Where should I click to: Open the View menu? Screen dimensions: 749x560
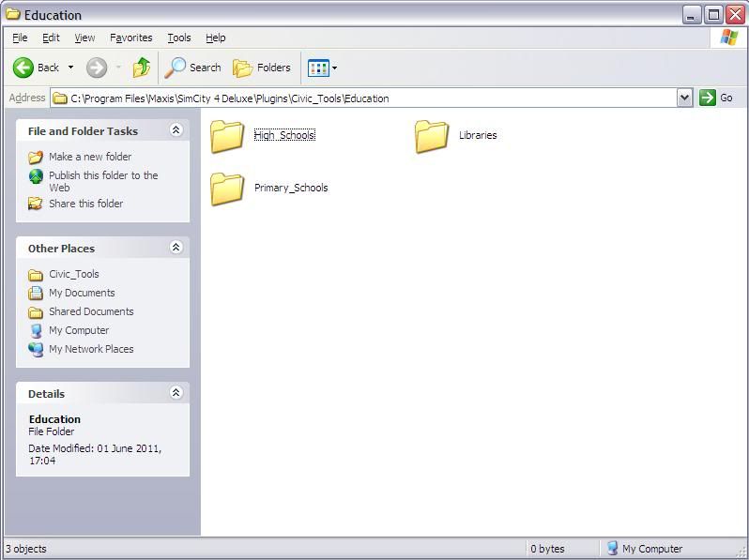84,38
